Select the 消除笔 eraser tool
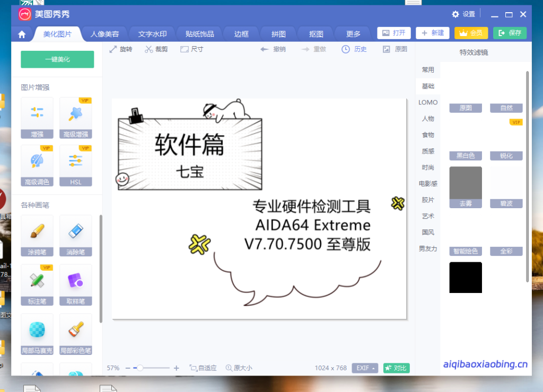The height and width of the screenshot is (392, 543). pyautogui.click(x=75, y=236)
